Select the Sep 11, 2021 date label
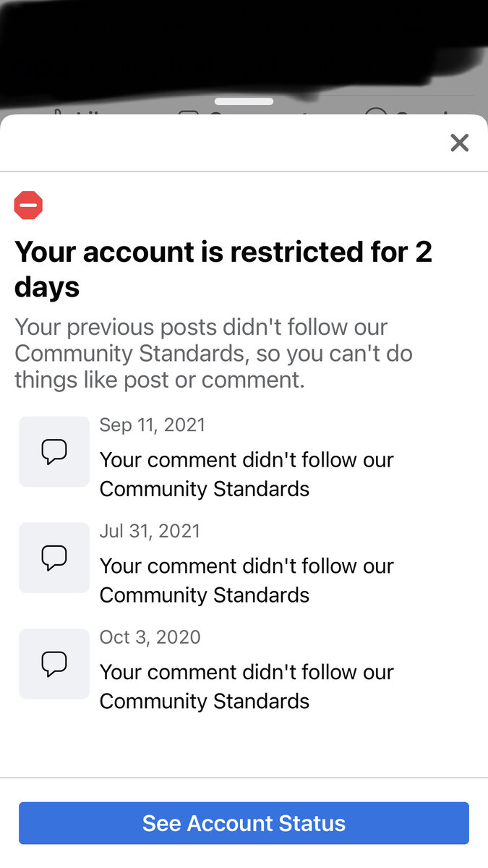 pyautogui.click(x=152, y=425)
